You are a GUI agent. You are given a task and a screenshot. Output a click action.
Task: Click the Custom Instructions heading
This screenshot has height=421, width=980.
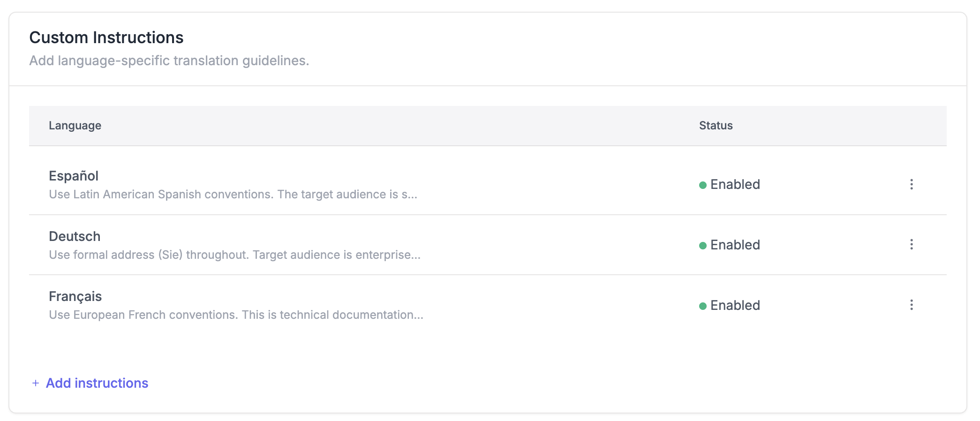click(x=106, y=38)
